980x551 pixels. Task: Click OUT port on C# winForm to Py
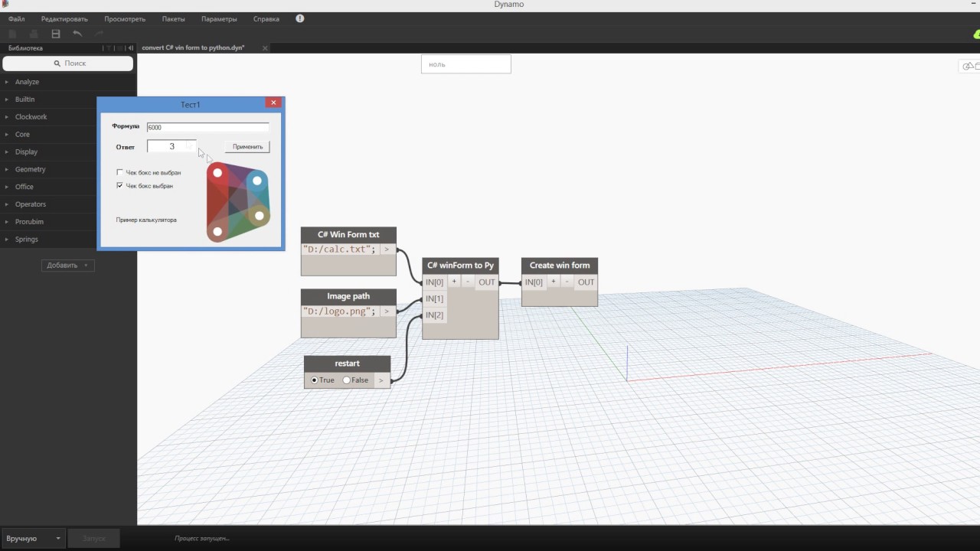click(487, 282)
